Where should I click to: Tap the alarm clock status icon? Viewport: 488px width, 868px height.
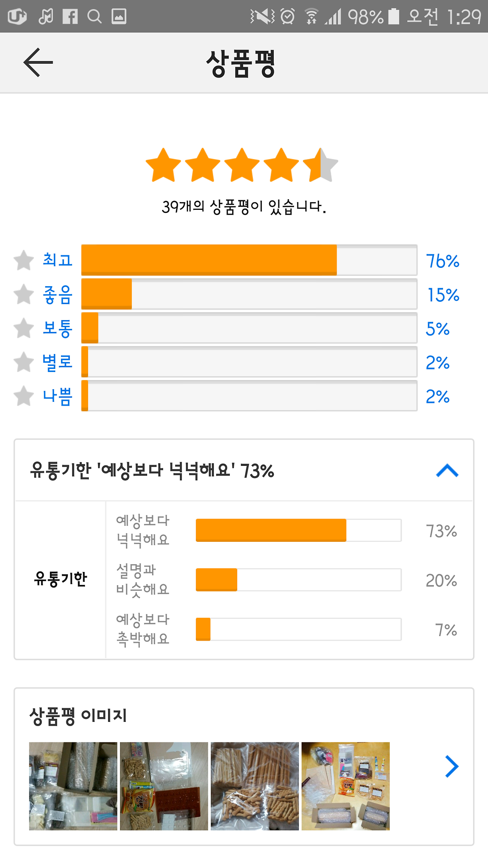coord(287,16)
